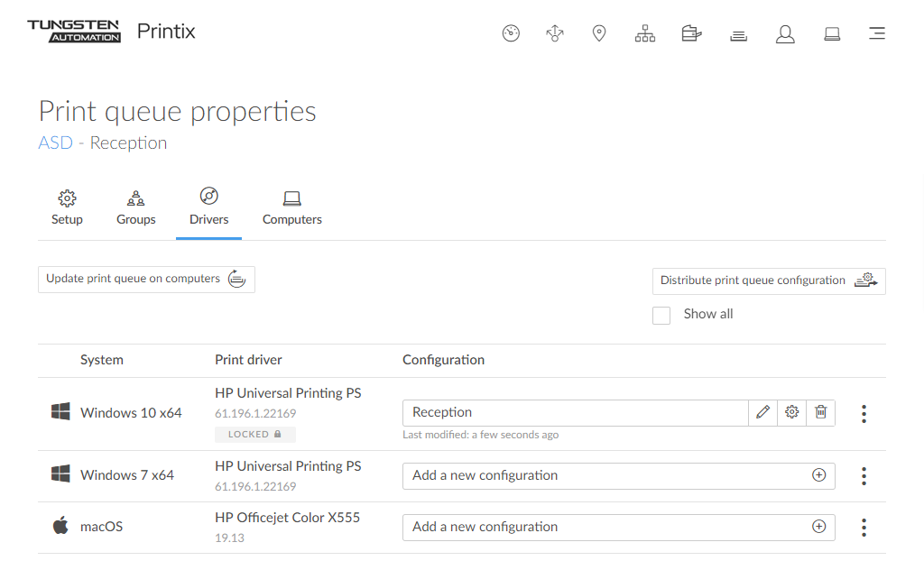Open gear settings for Reception configuration
This screenshot has width=924, height=570.
(x=791, y=412)
